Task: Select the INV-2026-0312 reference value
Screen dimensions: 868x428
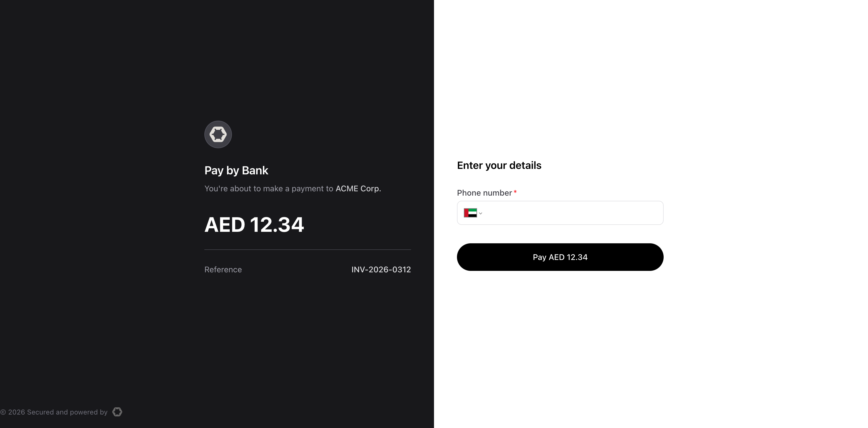Action: [381, 269]
